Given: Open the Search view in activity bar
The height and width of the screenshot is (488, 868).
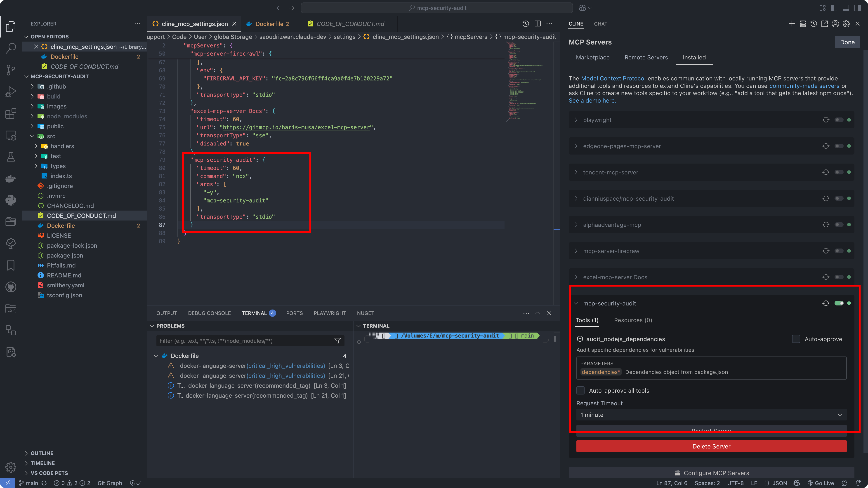Looking at the screenshot, I should tap(11, 48).
